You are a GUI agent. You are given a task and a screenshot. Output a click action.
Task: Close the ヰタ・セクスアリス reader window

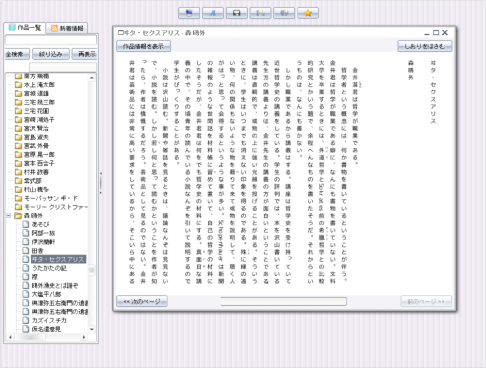445,33
